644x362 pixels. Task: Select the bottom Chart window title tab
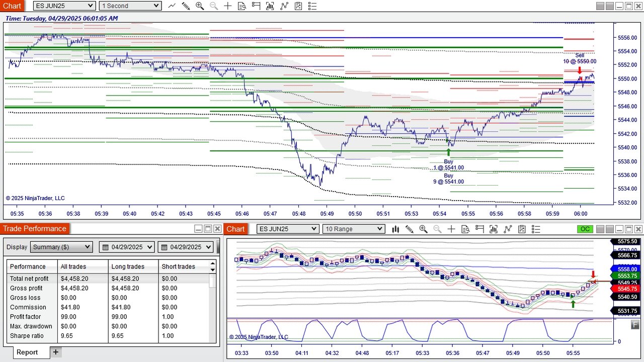pyautogui.click(x=235, y=229)
